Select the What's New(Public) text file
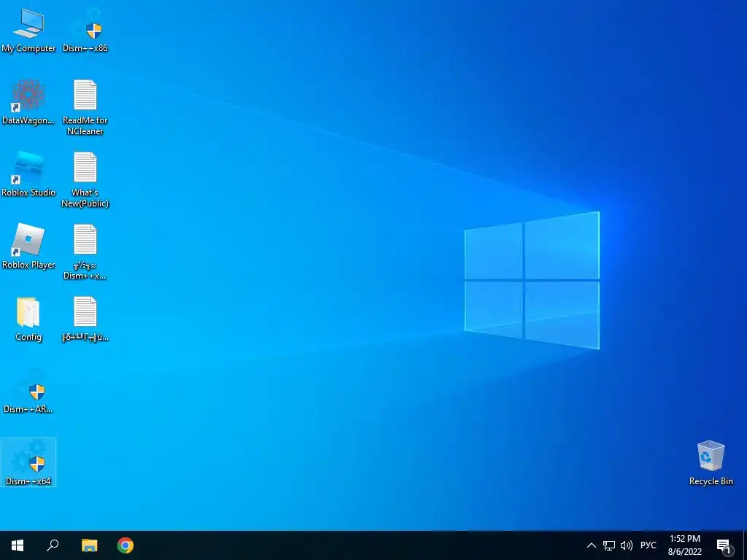The width and height of the screenshot is (747, 560). [x=85, y=179]
